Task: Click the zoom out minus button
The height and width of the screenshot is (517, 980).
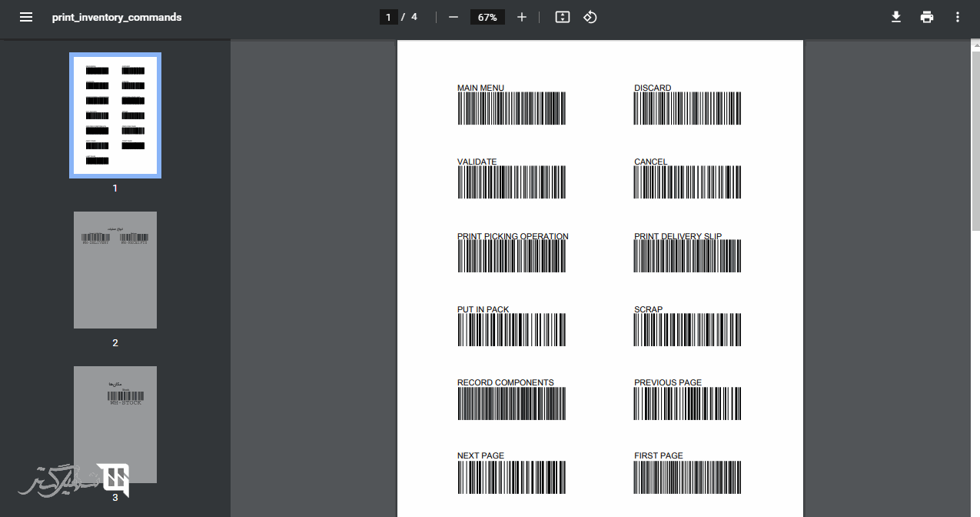Action: (x=453, y=17)
